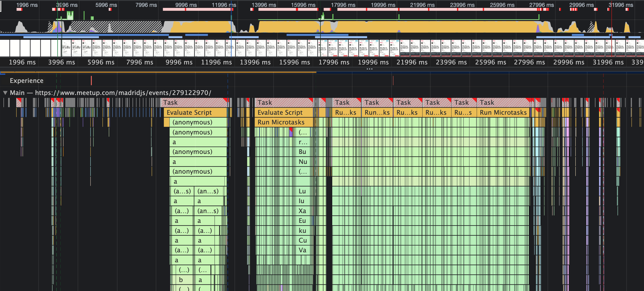Select the Experience track label
644x291 pixels.
tap(27, 81)
